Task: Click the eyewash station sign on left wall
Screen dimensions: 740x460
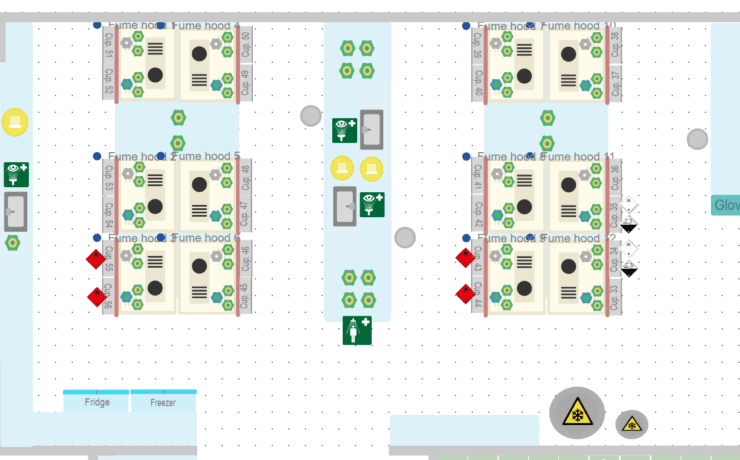Action: tap(16, 174)
